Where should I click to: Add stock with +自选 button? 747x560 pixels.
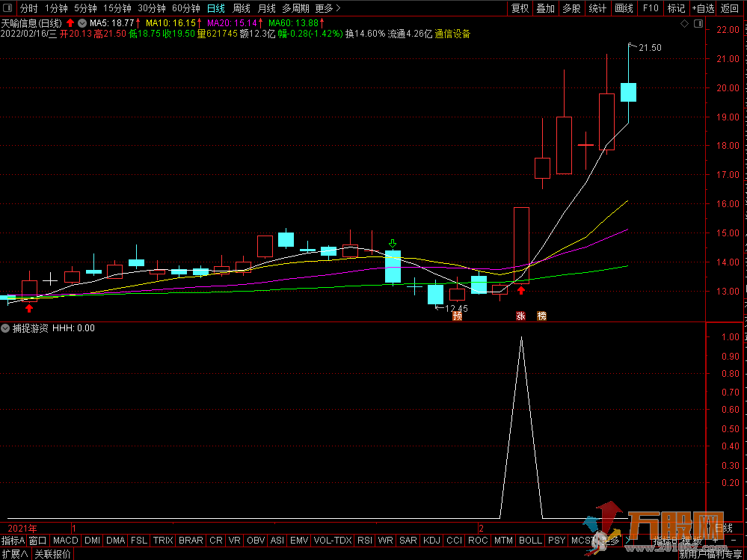[x=704, y=8]
